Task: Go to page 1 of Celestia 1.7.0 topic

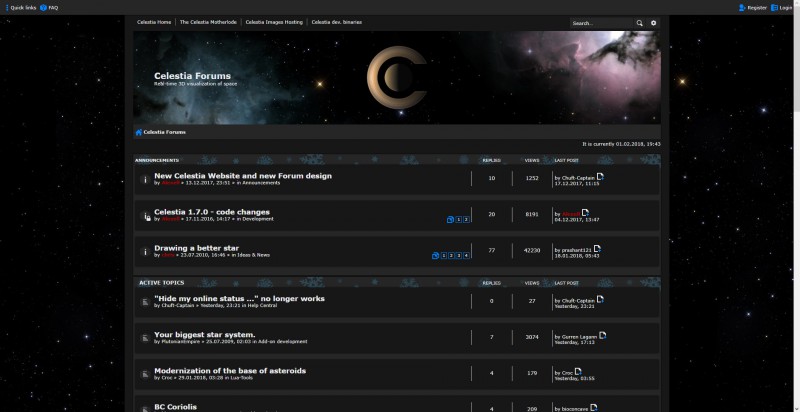Action: click(459, 220)
